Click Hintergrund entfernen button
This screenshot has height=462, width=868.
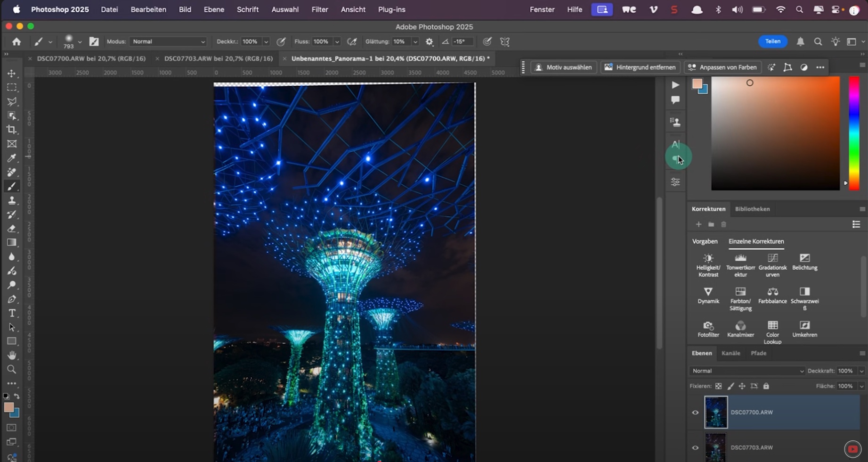coord(640,67)
